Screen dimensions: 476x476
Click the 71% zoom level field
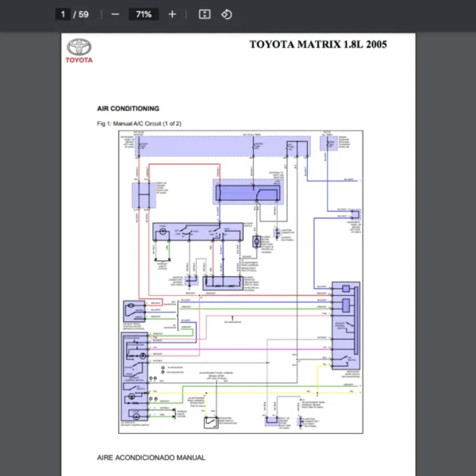click(x=144, y=14)
